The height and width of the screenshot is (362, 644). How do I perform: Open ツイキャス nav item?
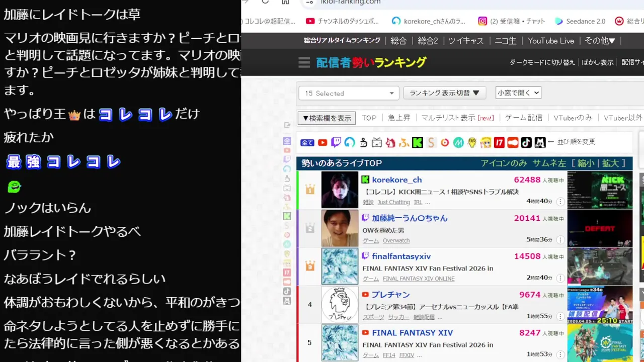466,41
